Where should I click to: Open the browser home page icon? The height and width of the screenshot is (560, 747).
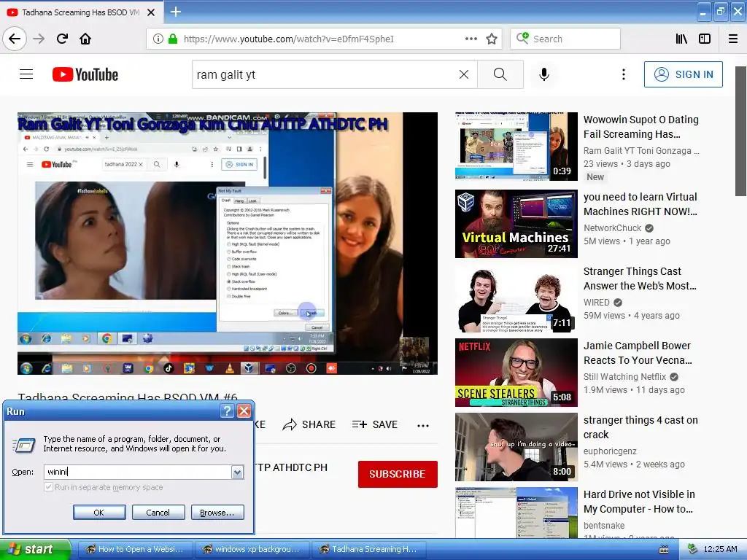point(85,39)
